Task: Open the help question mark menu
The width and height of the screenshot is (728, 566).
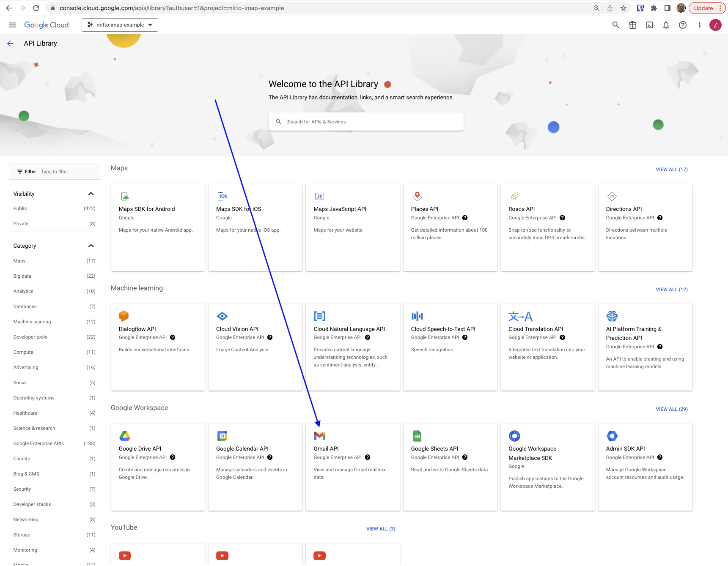Action: (683, 25)
